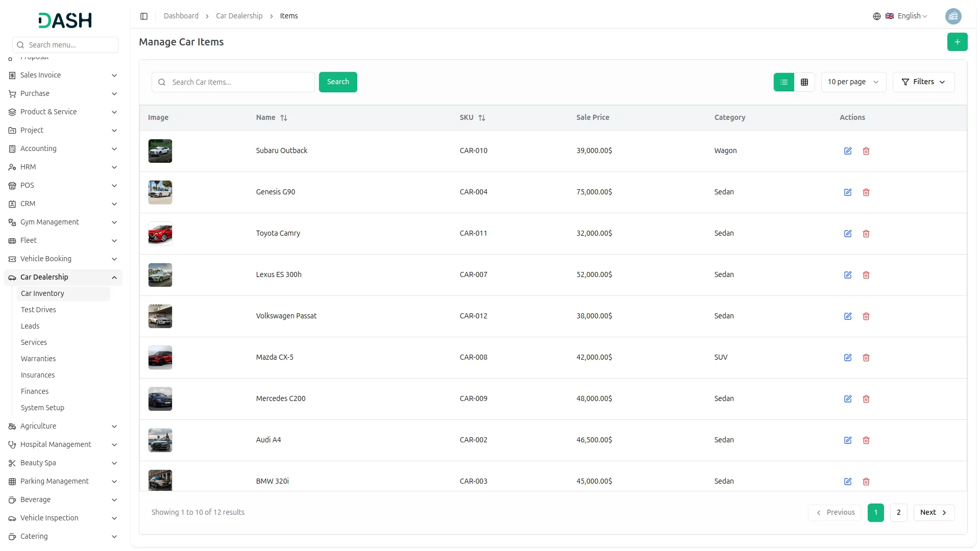
Task: Switch to grid view layout
Action: click(804, 82)
